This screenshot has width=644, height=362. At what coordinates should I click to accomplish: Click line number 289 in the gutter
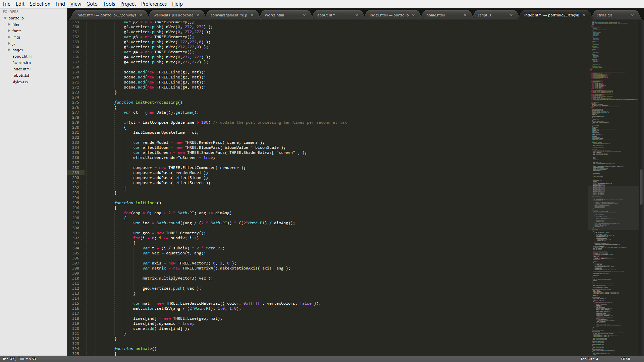75,173
